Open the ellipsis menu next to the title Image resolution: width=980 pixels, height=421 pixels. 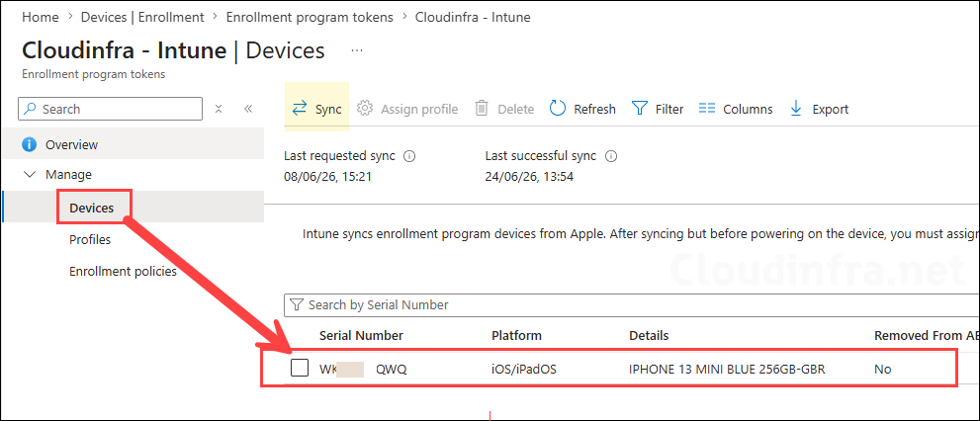[x=357, y=50]
